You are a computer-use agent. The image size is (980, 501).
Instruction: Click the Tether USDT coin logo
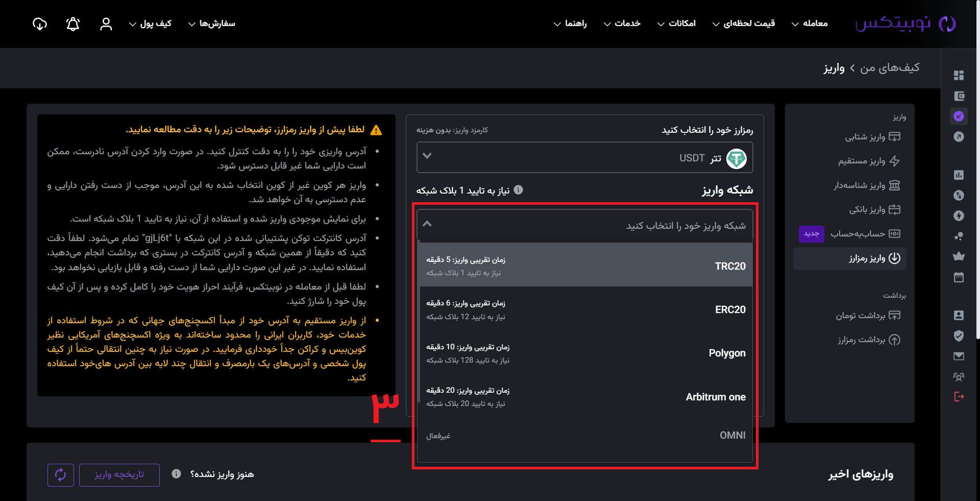point(736,158)
